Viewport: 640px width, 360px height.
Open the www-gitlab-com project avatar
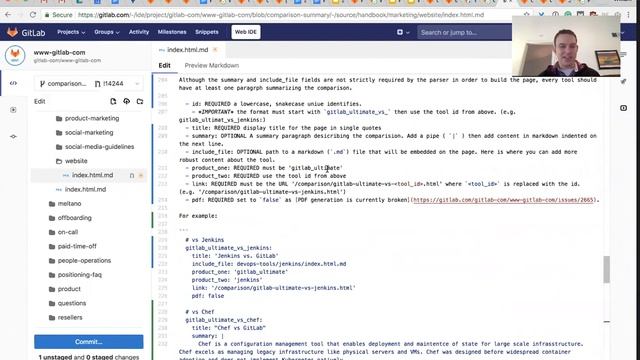click(15, 55)
